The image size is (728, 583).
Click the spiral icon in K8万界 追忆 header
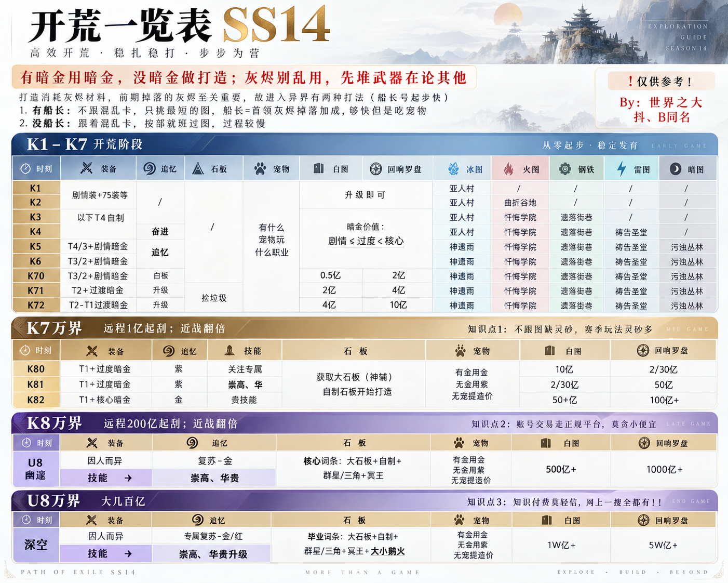point(192,443)
